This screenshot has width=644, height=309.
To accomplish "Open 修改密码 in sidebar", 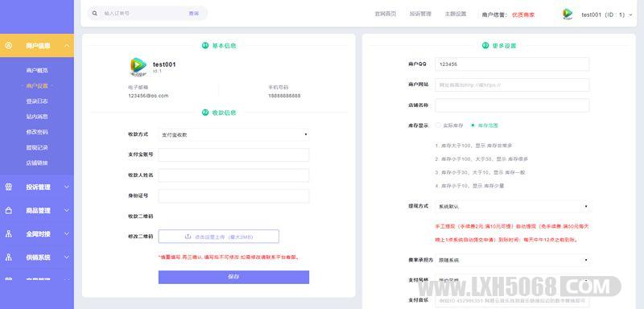I will (37, 132).
